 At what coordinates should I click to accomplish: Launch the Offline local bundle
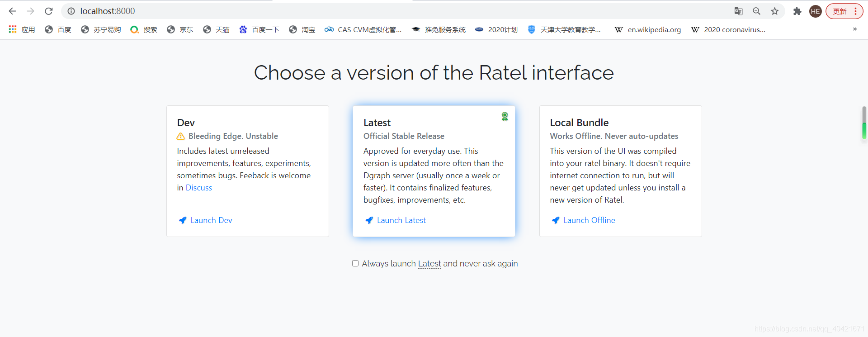[x=589, y=220]
